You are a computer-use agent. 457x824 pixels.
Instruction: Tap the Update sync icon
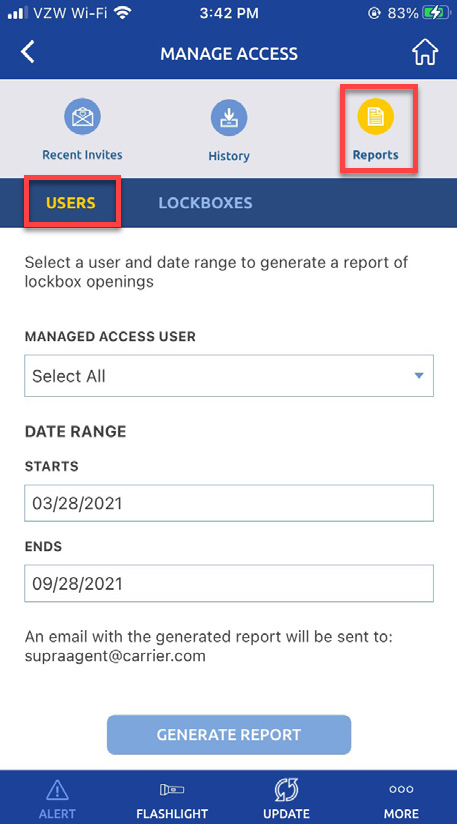(287, 790)
